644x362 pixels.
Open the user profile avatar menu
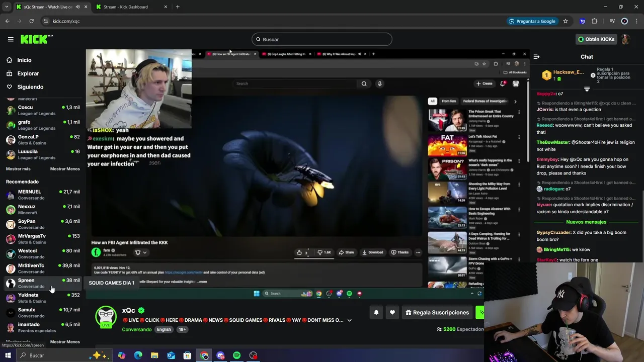625,39
